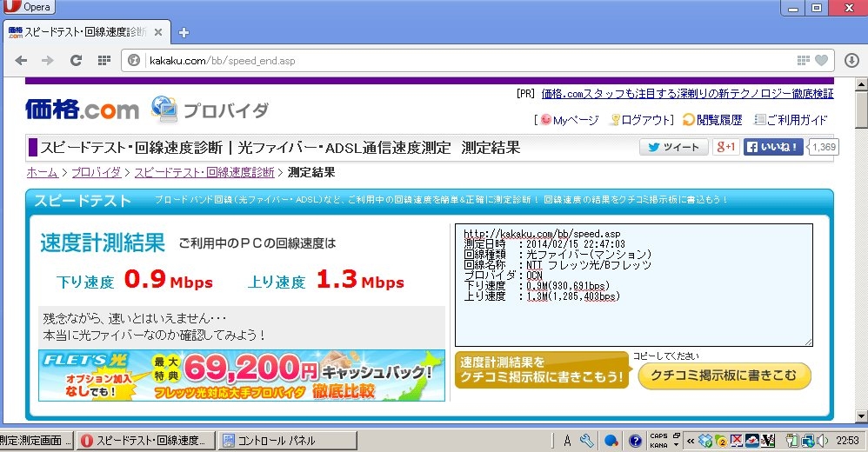The image size is (868, 452).
Task: Open a new tab with the plus button
Action: coord(184,33)
